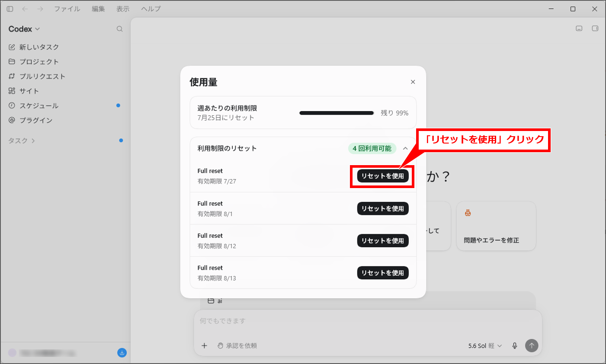Click the 4 回利用可能 badge
606x364 pixels.
click(x=372, y=148)
